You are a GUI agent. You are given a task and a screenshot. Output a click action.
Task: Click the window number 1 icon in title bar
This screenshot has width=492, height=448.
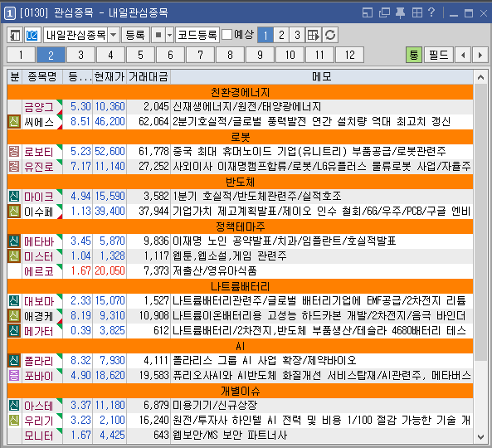[10, 13]
